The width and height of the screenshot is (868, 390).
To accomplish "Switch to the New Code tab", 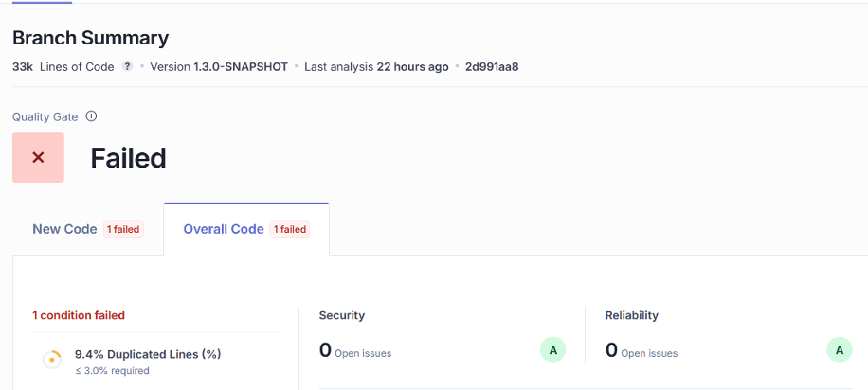I will 64,229.
